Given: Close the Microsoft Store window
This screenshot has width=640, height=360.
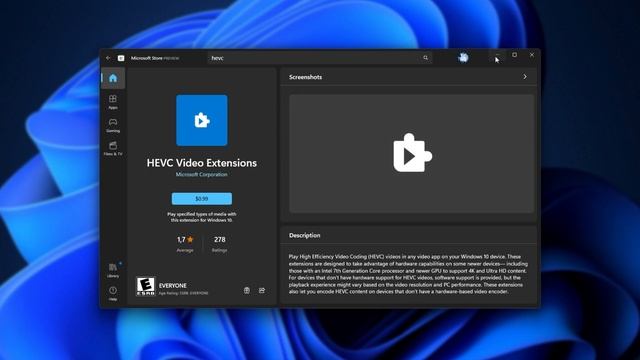Looking at the screenshot, I should 532,55.
